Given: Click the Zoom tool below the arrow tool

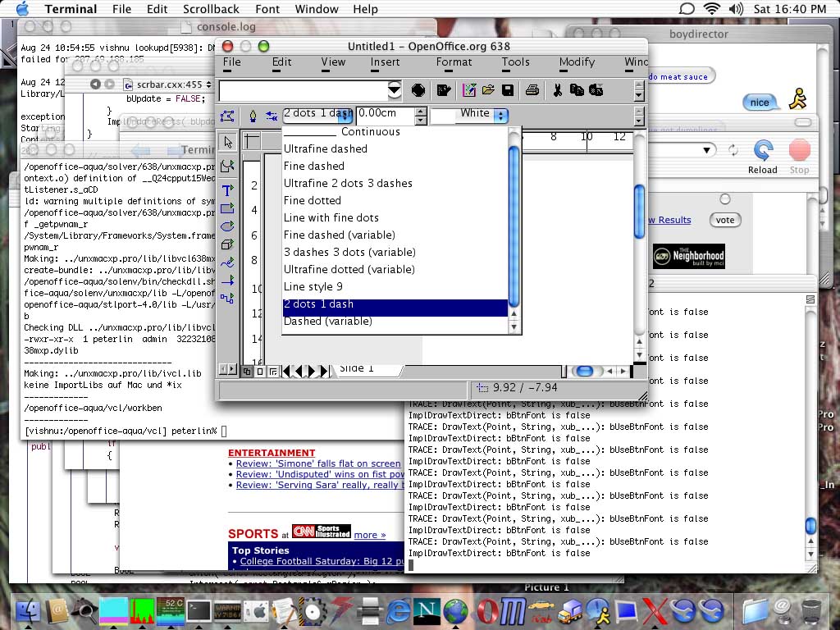Looking at the screenshot, I should click(x=227, y=167).
